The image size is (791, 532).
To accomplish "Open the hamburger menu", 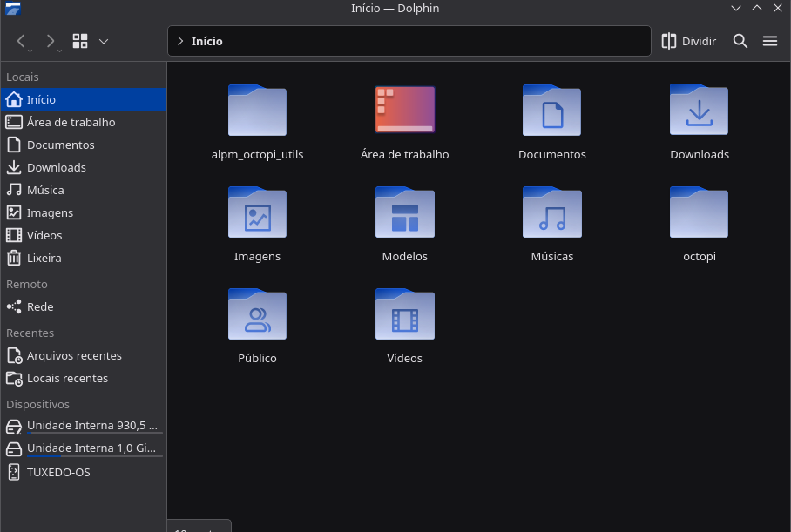I will 770,41.
